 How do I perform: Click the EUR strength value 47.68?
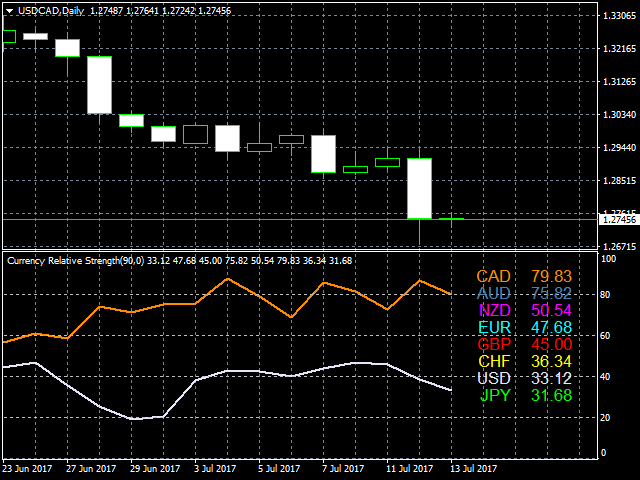tap(551, 327)
